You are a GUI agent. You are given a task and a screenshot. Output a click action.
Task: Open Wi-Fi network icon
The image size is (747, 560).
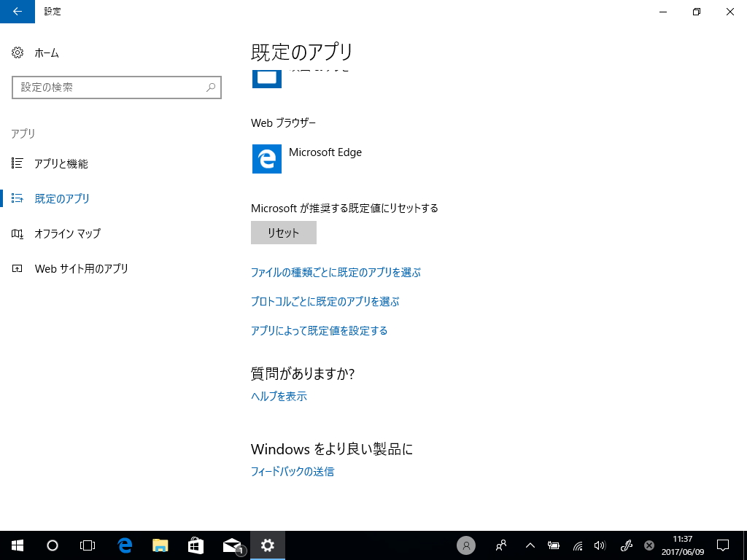click(578, 545)
